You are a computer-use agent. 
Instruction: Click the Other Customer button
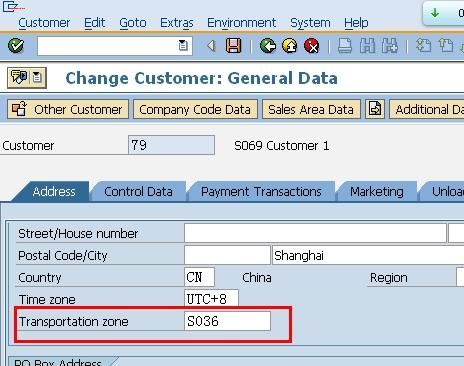(68, 109)
